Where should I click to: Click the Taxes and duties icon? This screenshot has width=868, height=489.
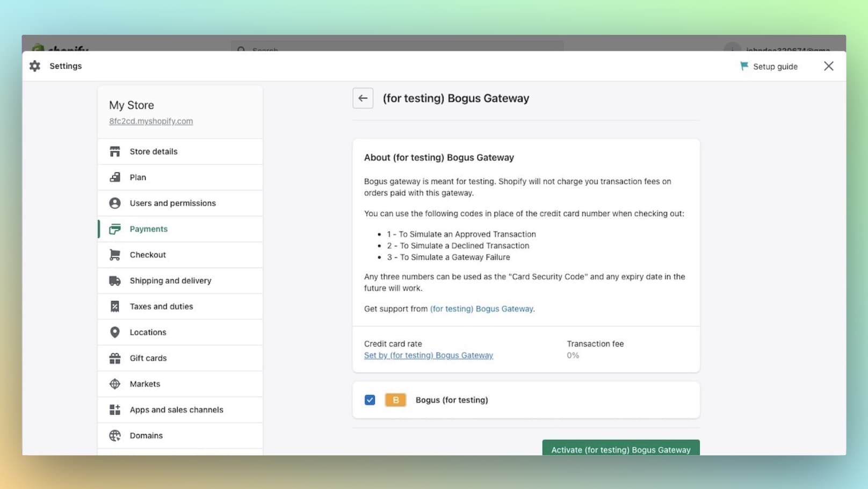pyautogui.click(x=114, y=306)
